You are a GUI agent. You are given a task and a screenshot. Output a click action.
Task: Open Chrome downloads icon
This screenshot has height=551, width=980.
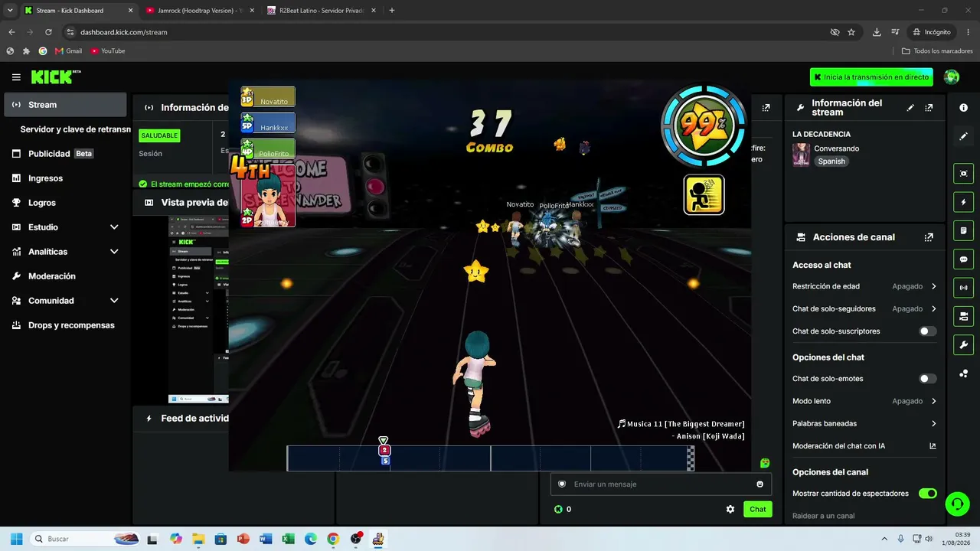pos(877,32)
